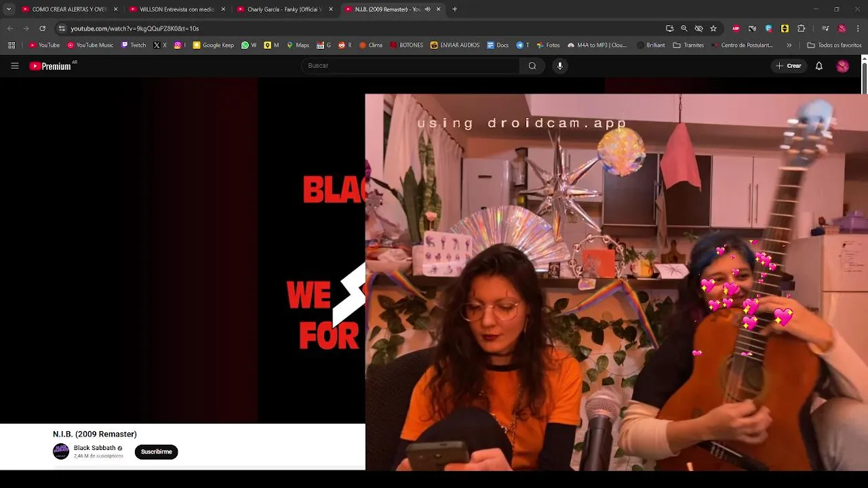Viewport: 868px width, 488px height.
Task: Open AdBlock Plus extension
Action: point(736,28)
